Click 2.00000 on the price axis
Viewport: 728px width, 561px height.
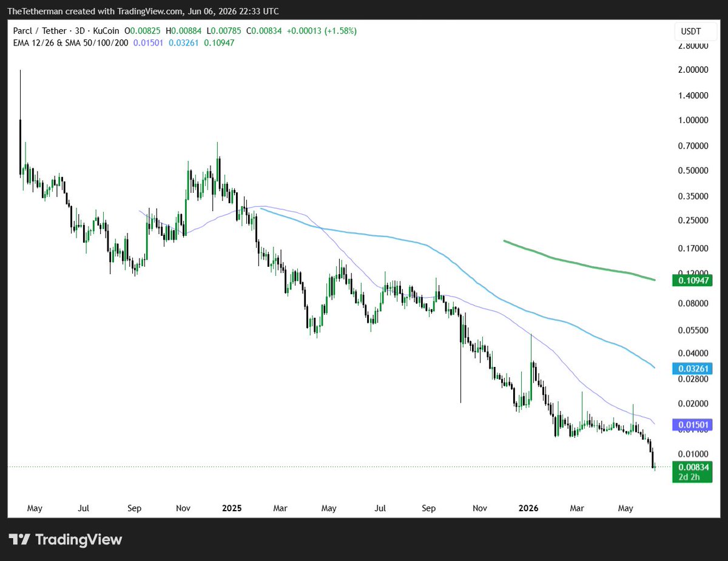coord(694,70)
